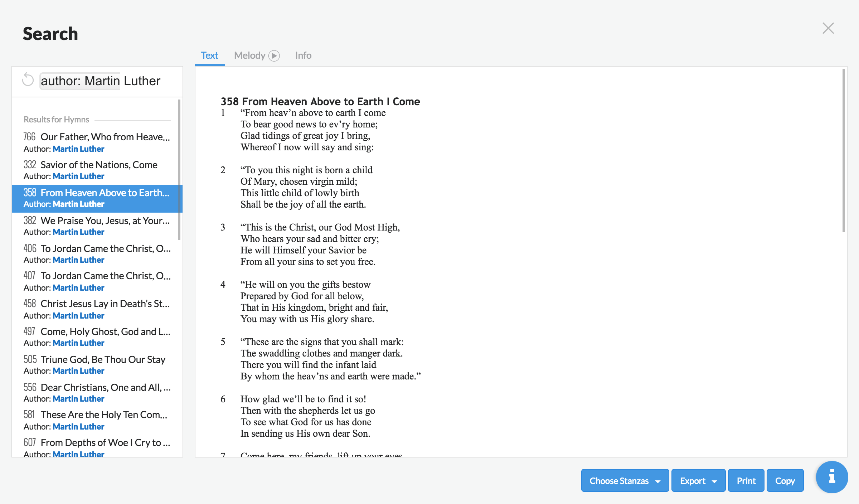Switch to the Melody tab
The image size is (859, 504).
coord(249,55)
